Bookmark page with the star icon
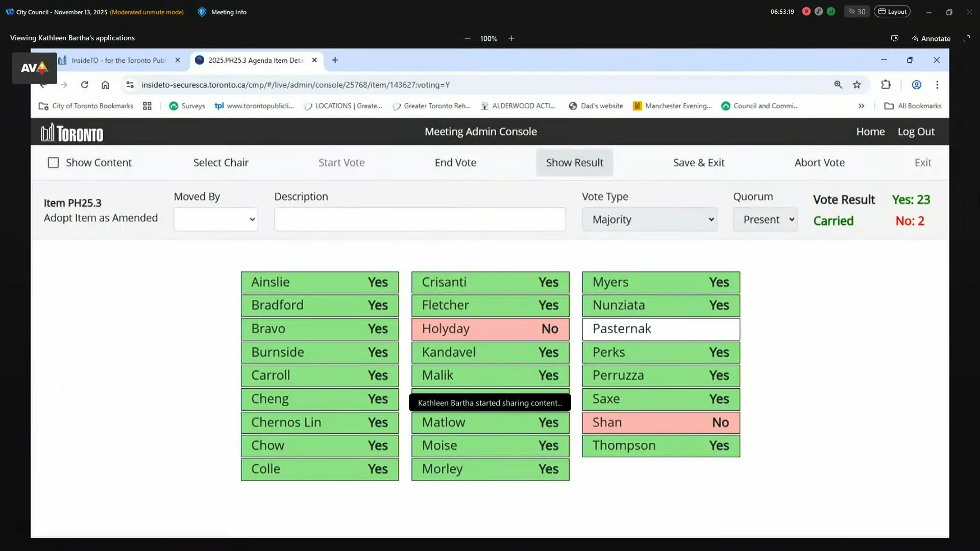 [x=857, y=85]
